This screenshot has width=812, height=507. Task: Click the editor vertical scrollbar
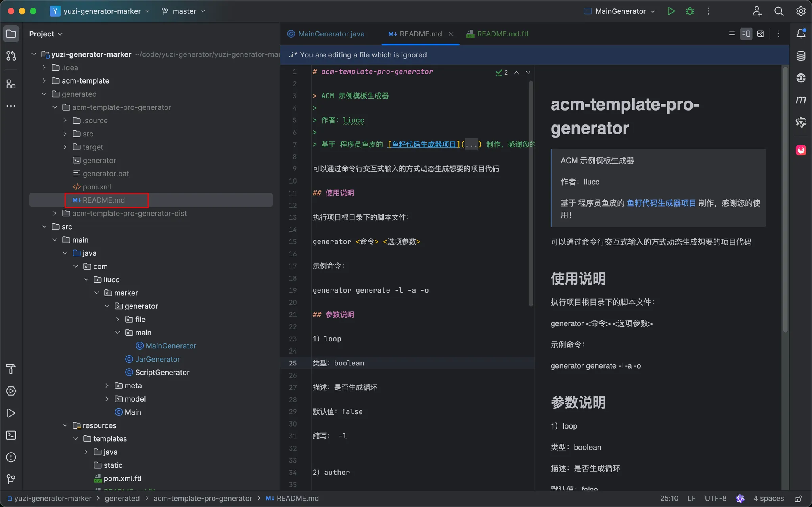531,194
